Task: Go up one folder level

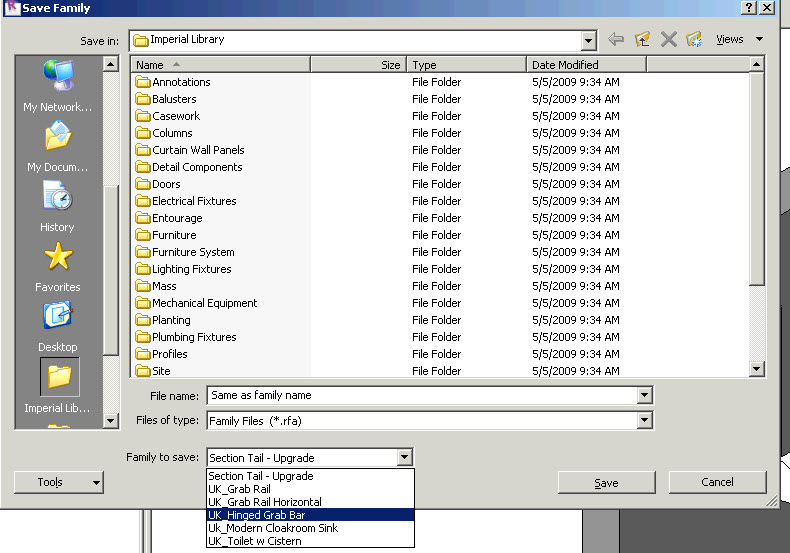Action: (642, 39)
